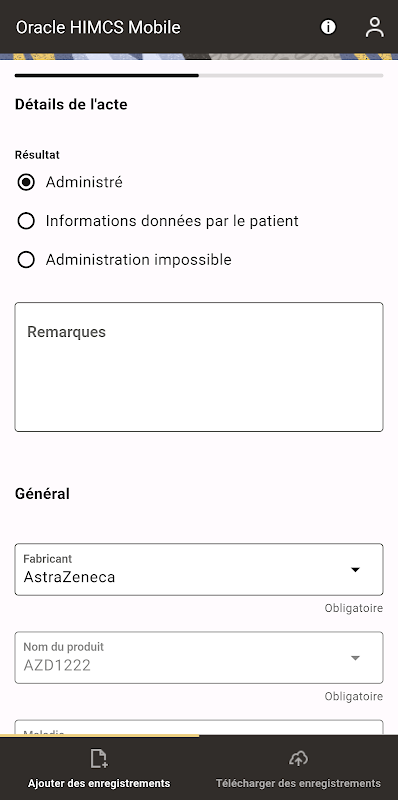The height and width of the screenshot is (800, 398).
Task: Click the AZD1222 product name field
Action: (x=199, y=658)
